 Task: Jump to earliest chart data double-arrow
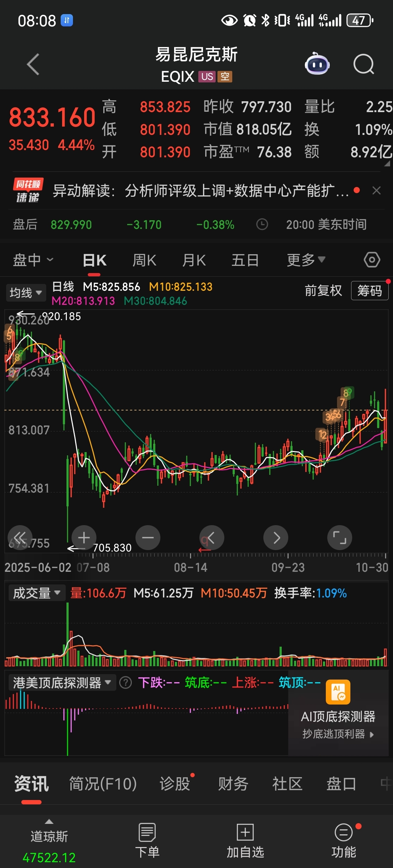pos(20,537)
